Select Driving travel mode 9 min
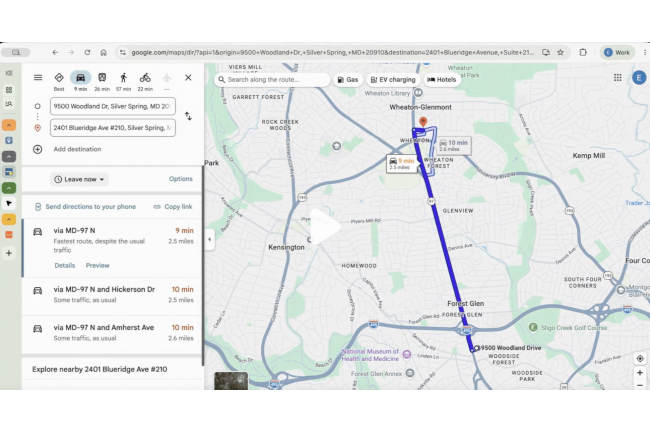Screen dimensions: 650x433 (x=80, y=82)
